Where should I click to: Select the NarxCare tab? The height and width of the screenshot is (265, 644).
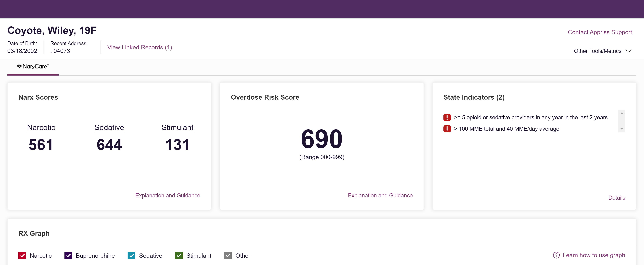[33, 67]
